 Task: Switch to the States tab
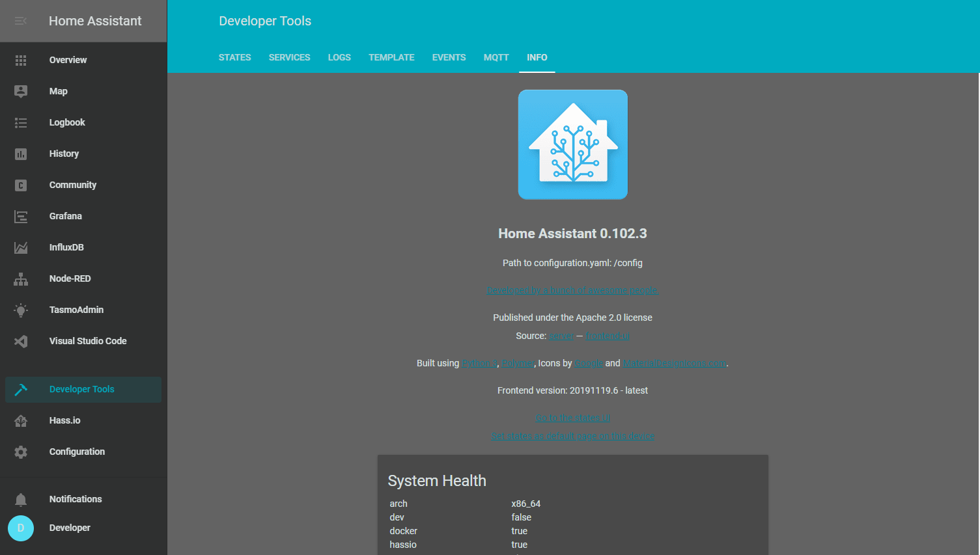234,57
